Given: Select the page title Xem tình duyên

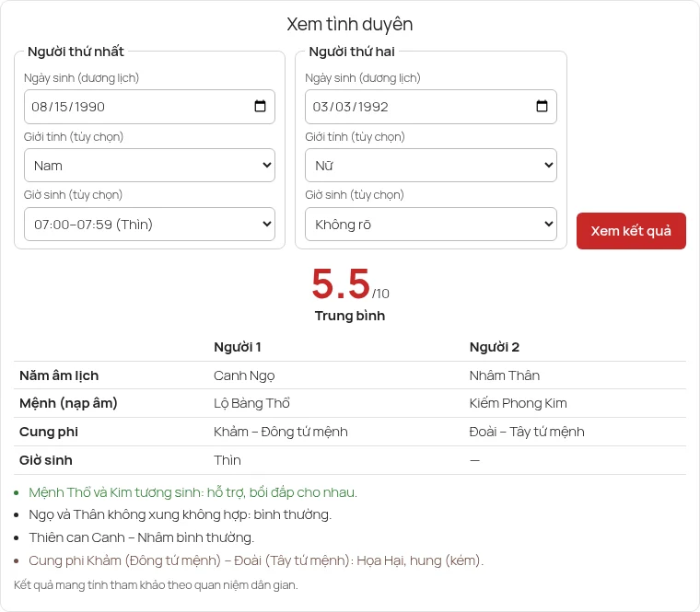Looking at the screenshot, I should point(350,24).
